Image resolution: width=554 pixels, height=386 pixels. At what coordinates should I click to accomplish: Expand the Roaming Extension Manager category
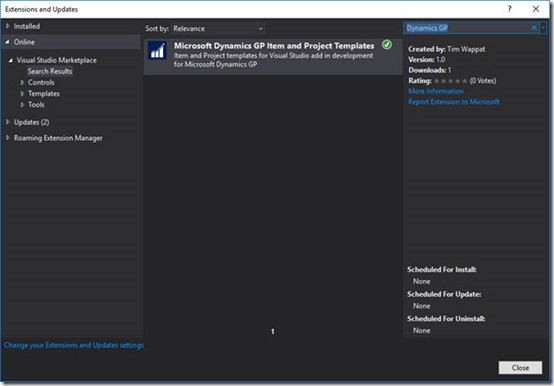click(x=8, y=138)
